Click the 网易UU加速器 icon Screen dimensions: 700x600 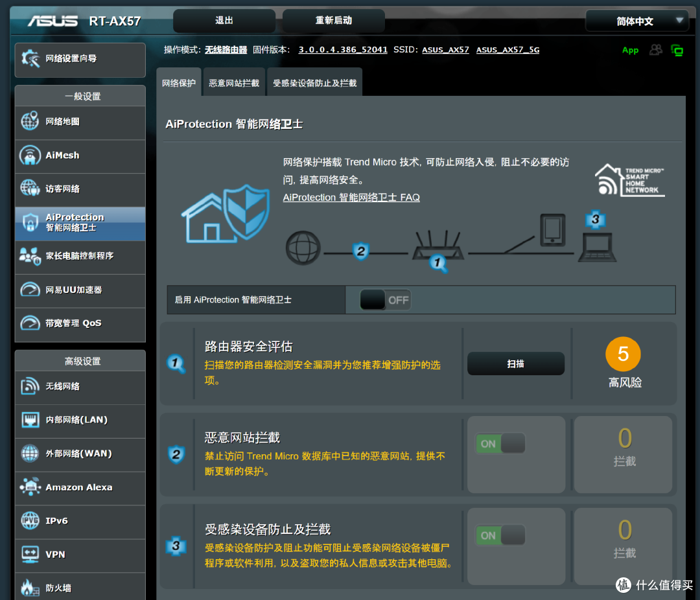coord(30,290)
